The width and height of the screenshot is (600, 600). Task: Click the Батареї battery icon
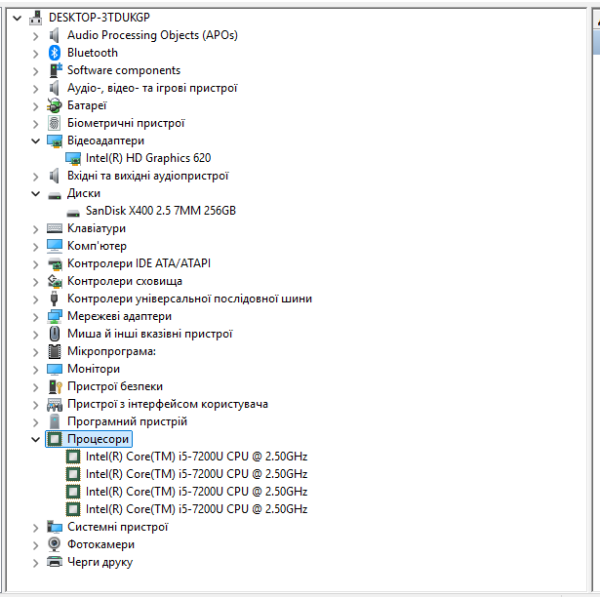click(54, 106)
